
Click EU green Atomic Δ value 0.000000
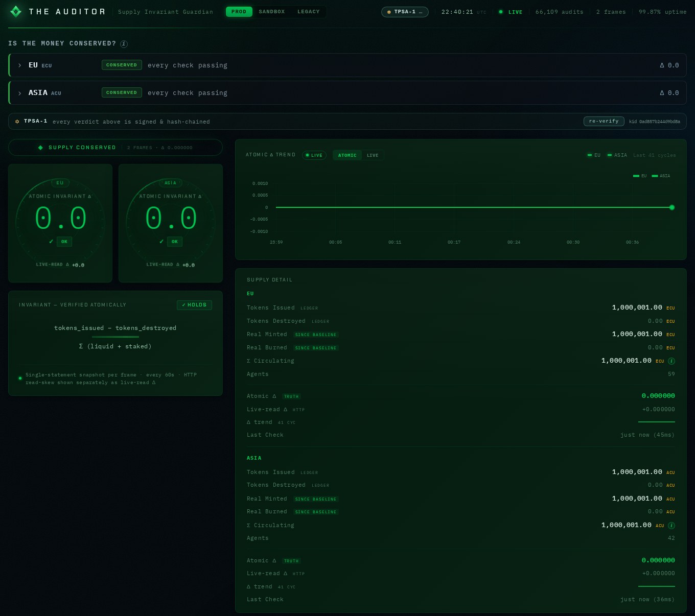tap(658, 396)
